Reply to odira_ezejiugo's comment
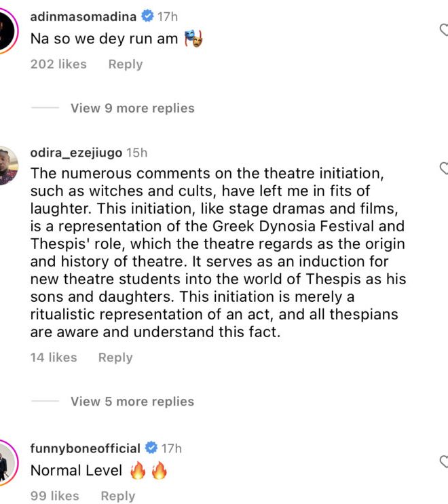Screen dimensions: 448x504 click(x=115, y=357)
